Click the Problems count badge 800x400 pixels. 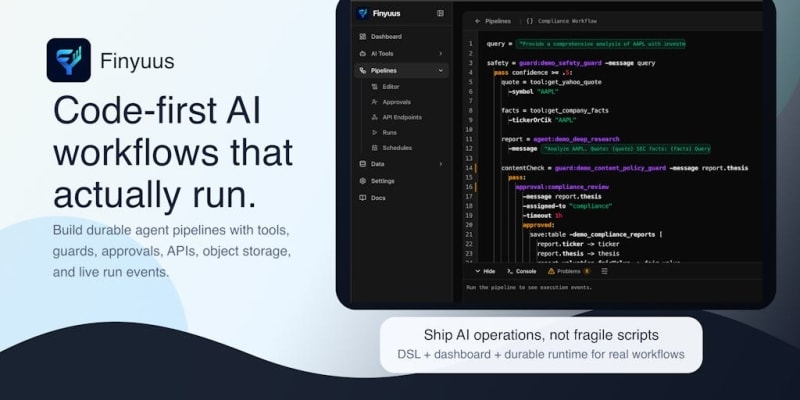point(587,271)
